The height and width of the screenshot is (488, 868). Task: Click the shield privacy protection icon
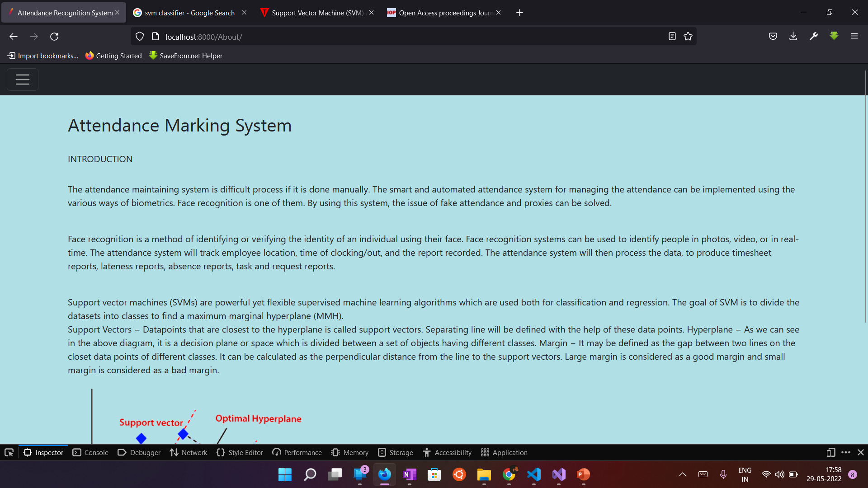[x=139, y=36]
